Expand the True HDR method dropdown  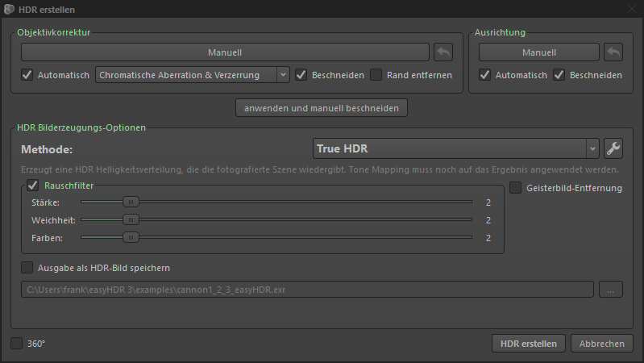[x=455, y=148]
